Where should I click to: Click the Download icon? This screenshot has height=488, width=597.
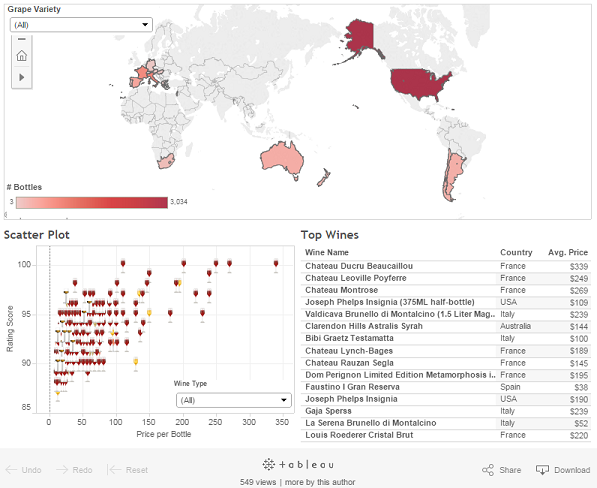(x=542, y=470)
